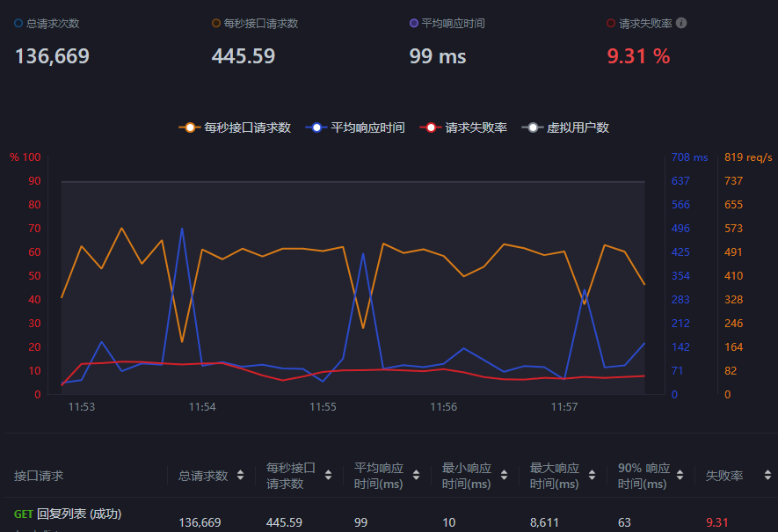Click the 接口请求 column header

39,476
